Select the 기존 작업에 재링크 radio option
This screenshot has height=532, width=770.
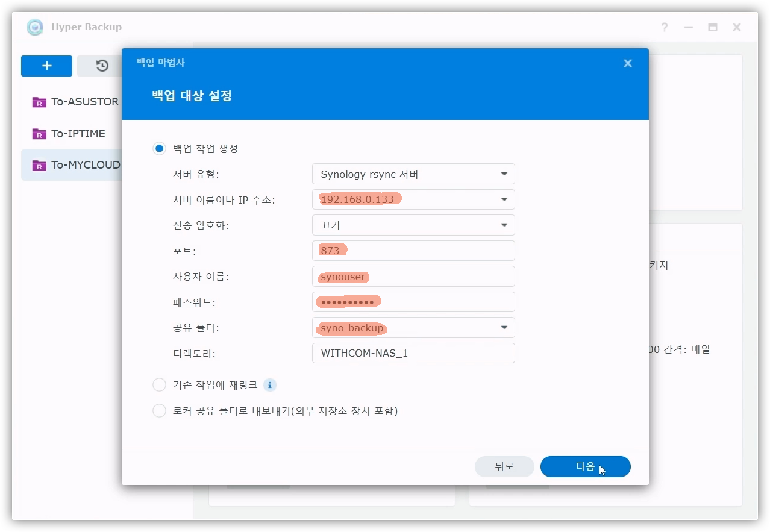[x=159, y=385]
